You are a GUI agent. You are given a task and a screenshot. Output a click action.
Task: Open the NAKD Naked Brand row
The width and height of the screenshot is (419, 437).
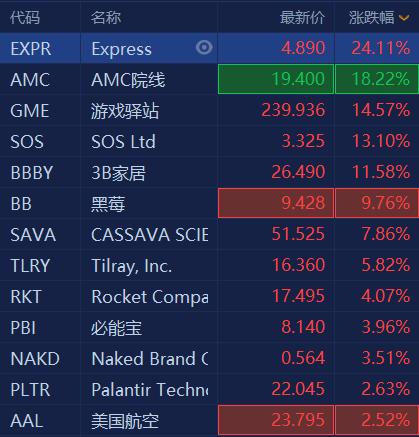[x=209, y=358]
